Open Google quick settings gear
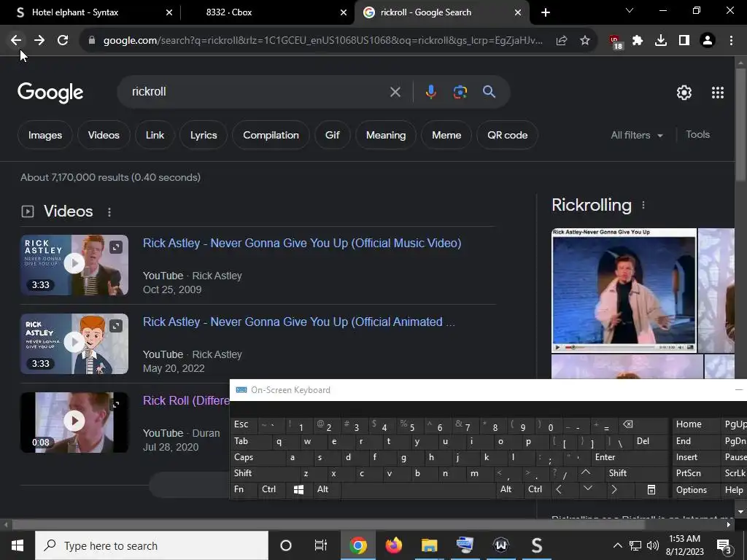 (x=684, y=93)
